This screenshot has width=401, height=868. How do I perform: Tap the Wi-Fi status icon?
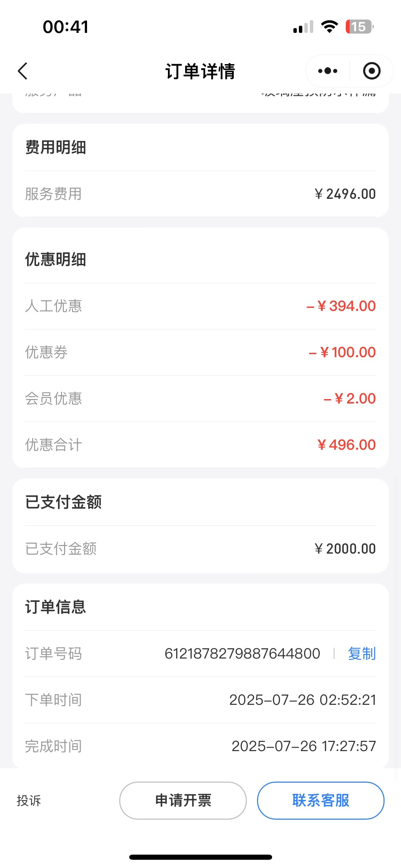[329, 27]
